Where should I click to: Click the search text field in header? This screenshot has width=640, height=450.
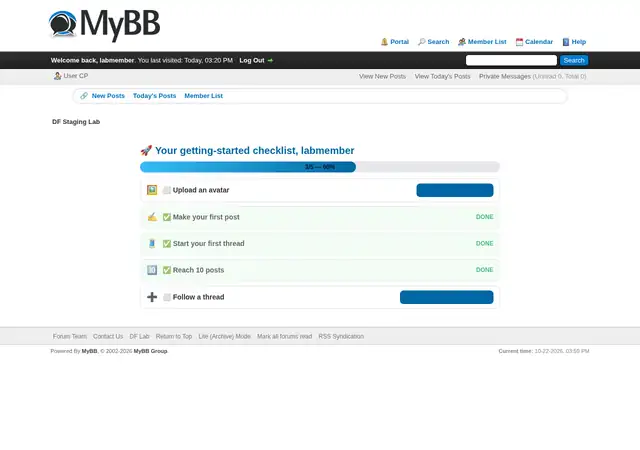click(511, 60)
